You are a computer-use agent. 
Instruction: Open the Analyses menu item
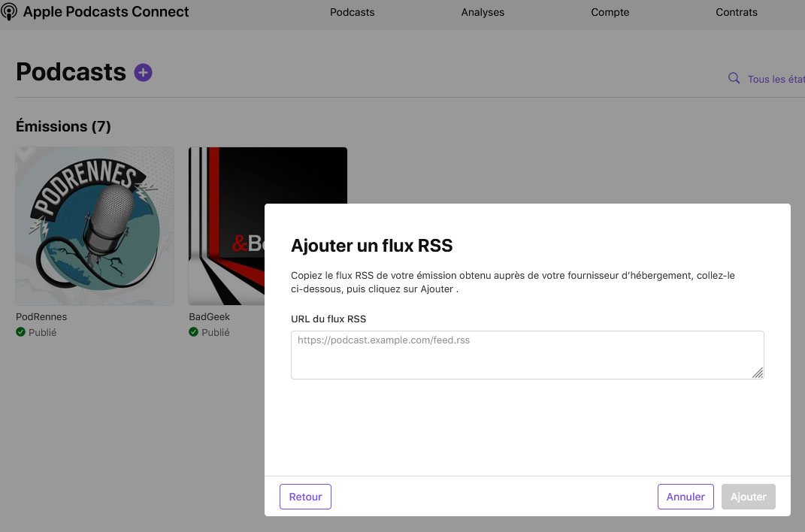point(483,12)
